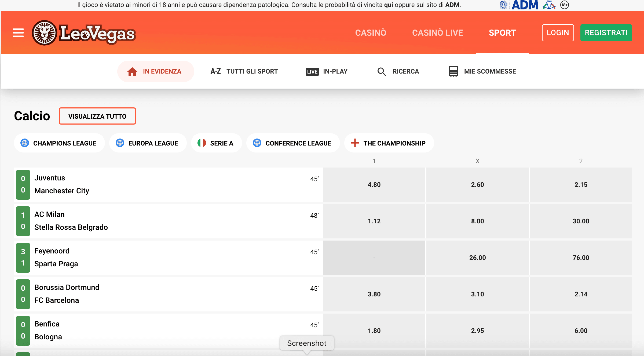
Task: Click the Visualizza Tutto button
Action: click(97, 116)
